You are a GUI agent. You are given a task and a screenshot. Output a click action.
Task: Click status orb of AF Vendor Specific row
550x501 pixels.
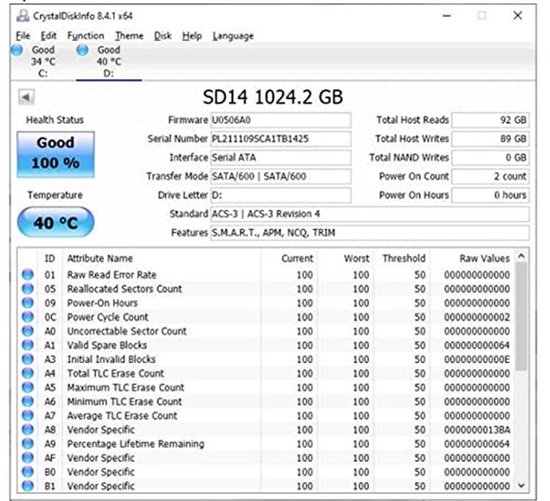coord(28,457)
